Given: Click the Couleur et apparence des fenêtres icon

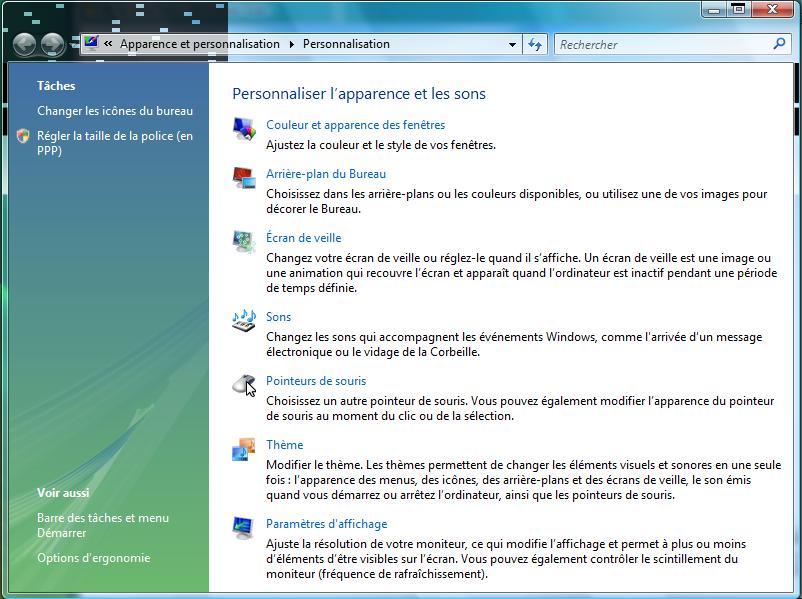Looking at the screenshot, I should (x=244, y=128).
